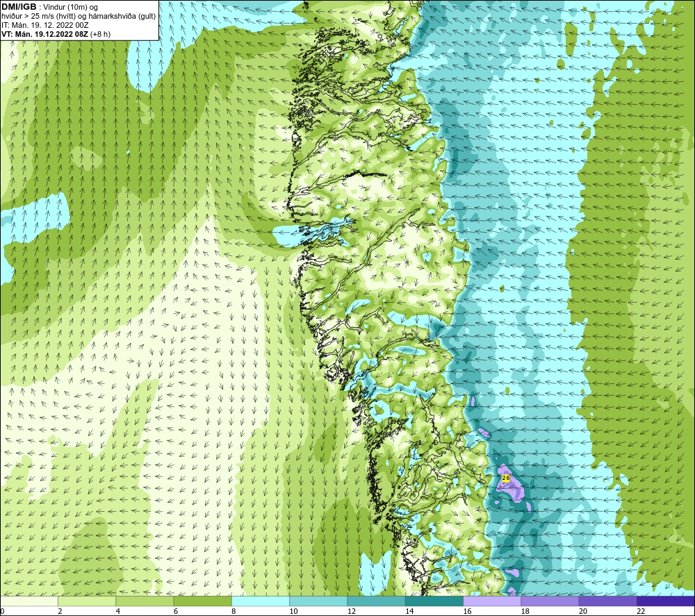
Task: Pick the 4–6 m/s green legend swatch
Action: [x=145, y=601]
